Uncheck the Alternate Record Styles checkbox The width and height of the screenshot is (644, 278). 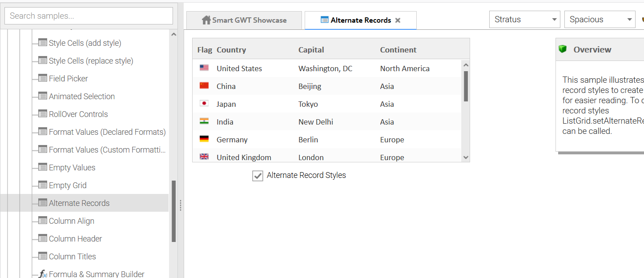pos(258,176)
